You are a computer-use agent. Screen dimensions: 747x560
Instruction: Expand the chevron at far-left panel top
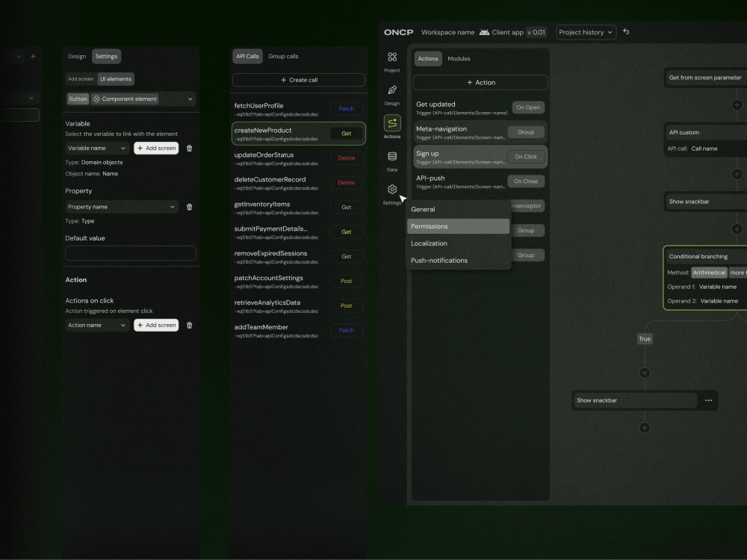click(19, 56)
